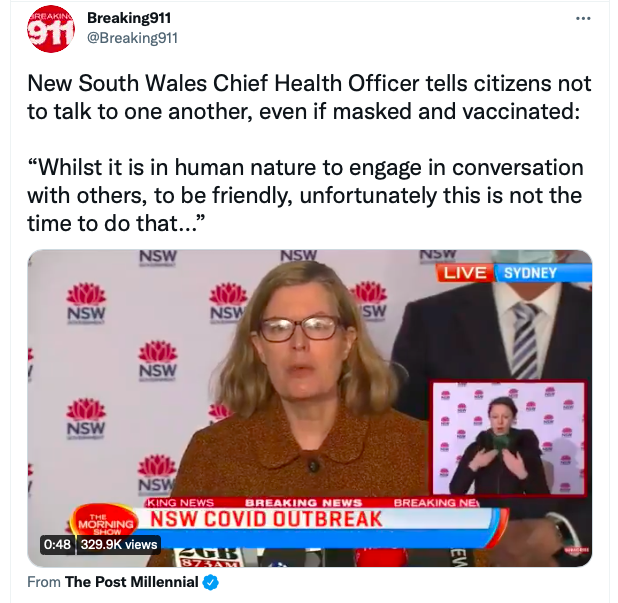Click the 2GB 873AM microphone flag
The width and height of the screenshot is (618, 603).
pyautogui.click(x=209, y=557)
